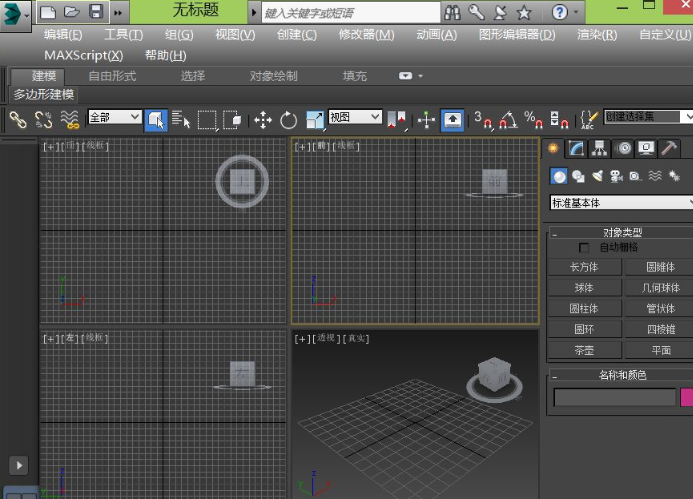Switch to the Hierarchy panel tab
The width and height of the screenshot is (693, 499).
(x=599, y=148)
